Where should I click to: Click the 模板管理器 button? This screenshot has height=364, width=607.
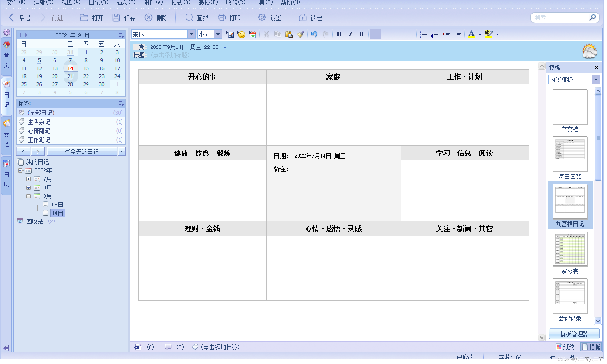coord(574,334)
